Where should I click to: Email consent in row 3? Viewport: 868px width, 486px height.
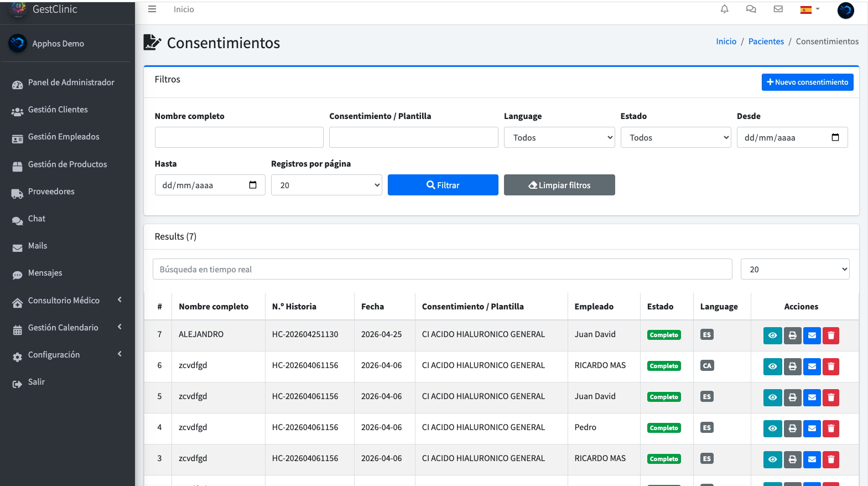click(812, 459)
